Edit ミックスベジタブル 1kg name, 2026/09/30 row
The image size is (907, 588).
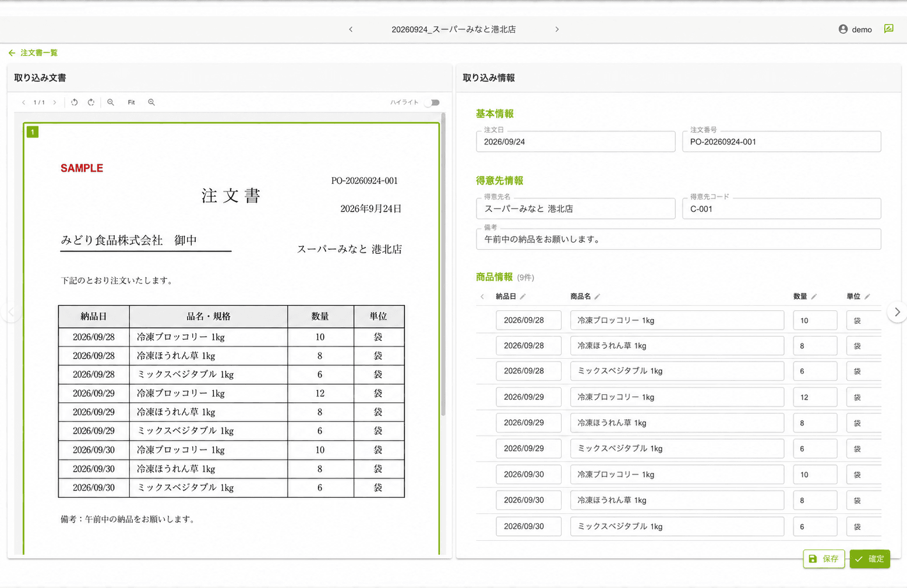click(x=677, y=526)
